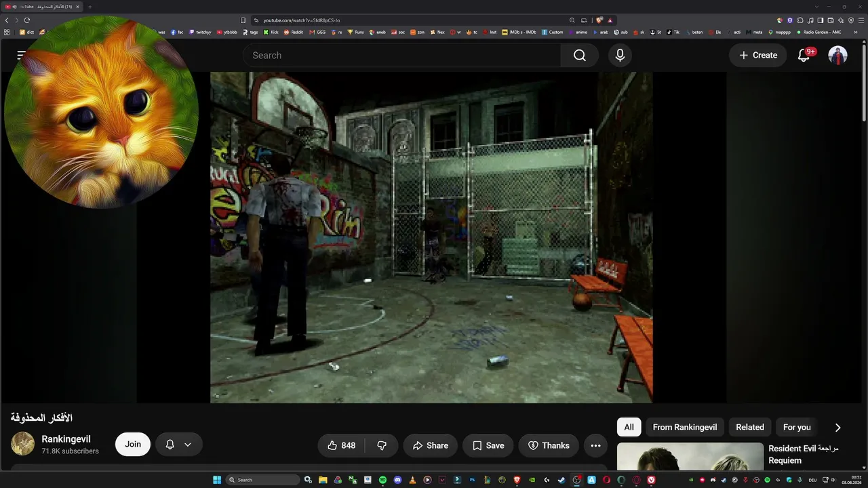Click the Share button

click(431, 445)
